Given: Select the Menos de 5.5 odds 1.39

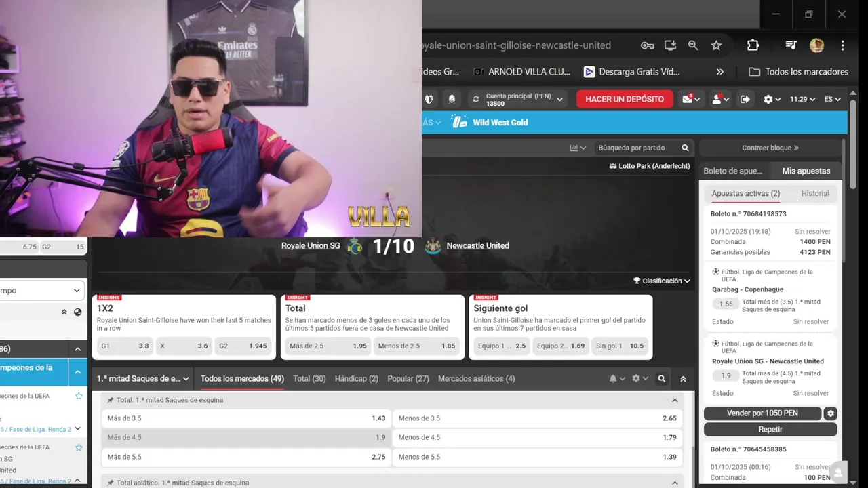Looking at the screenshot, I should pyautogui.click(x=538, y=457).
